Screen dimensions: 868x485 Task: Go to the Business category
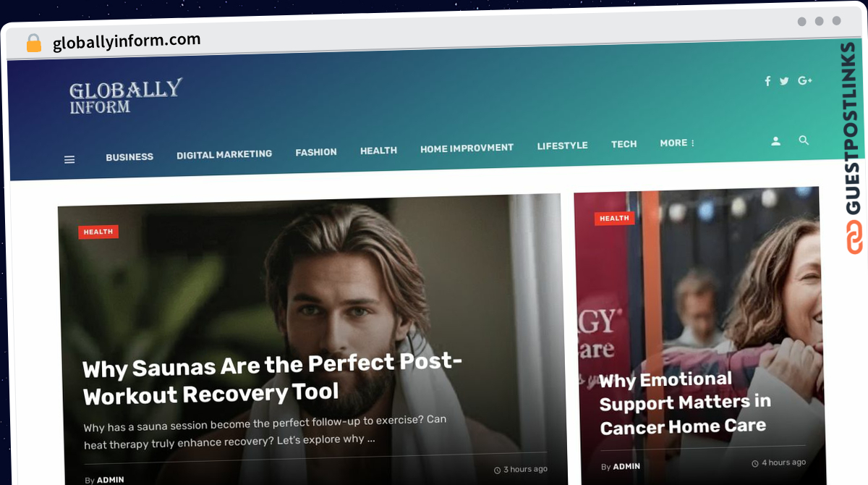click(x=129, y=156)
